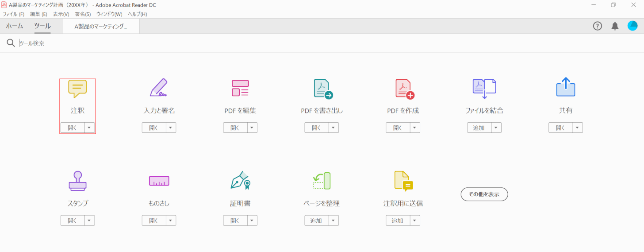Select the スタンプ stamp icon
Screen dimensions: 644x252
point(77,181)
